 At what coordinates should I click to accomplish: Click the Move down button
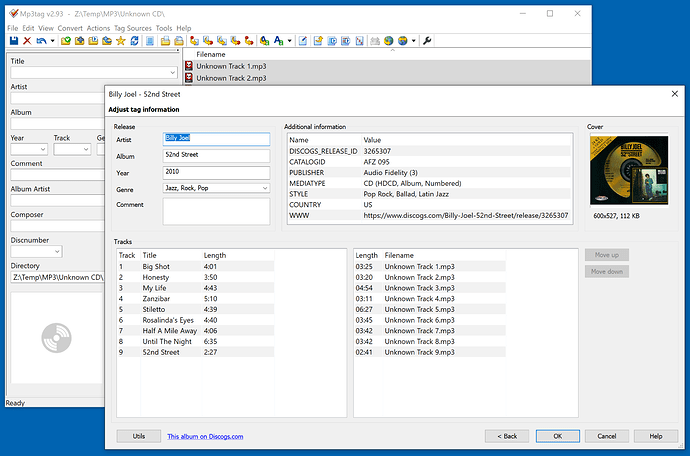pos(607,272)
